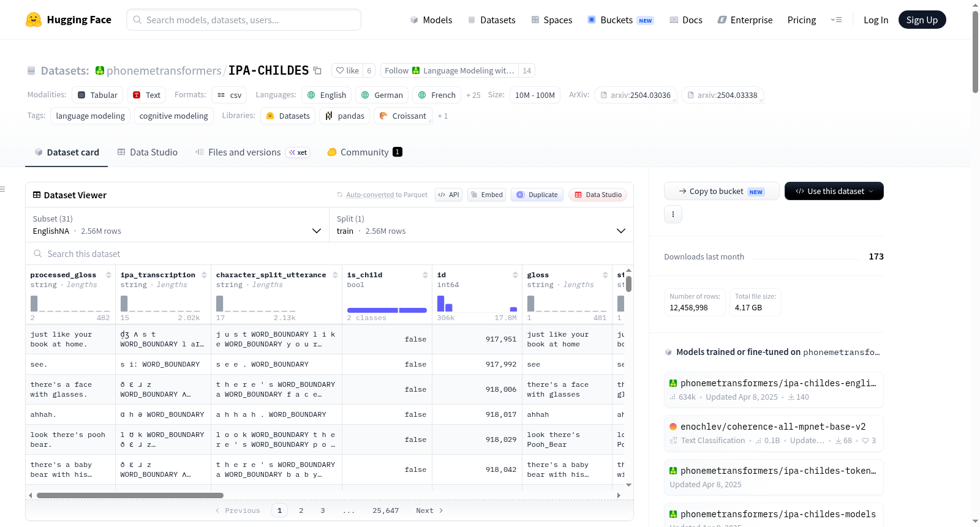Open Buckets in top navigation

[620, 20]
